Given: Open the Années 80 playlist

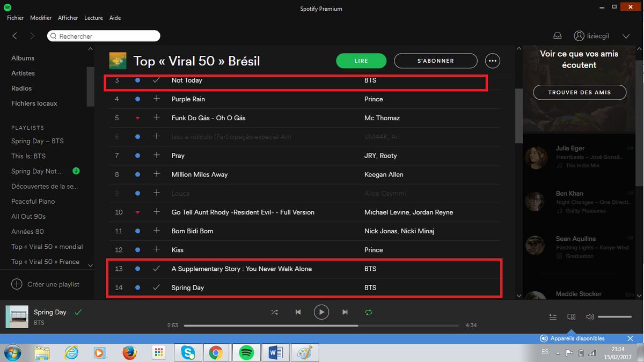Looking at the screenshot, I should (x=27, y=231).
